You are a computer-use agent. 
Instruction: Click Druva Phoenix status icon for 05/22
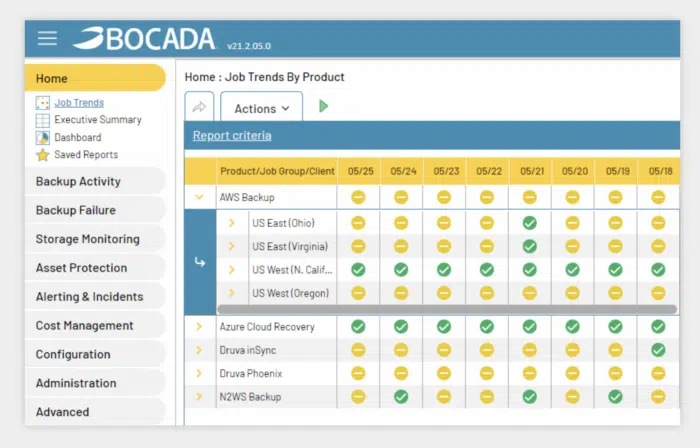[x=487, y=373]
